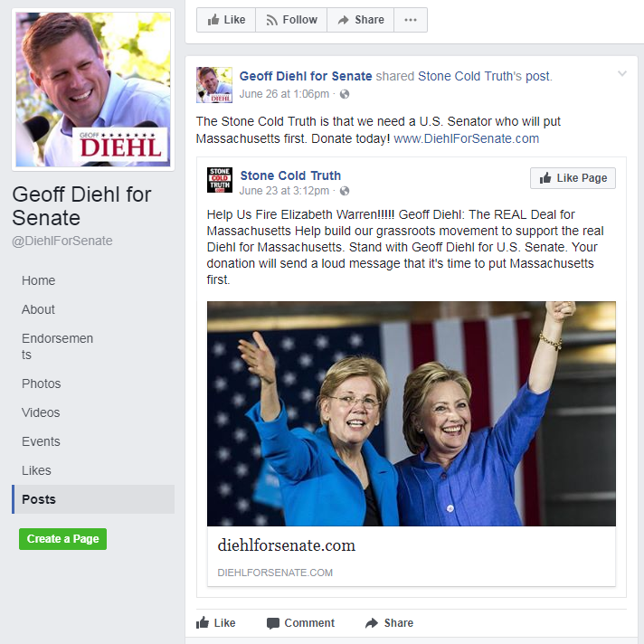Expand the post options chevron
Image resolution: width=644 pixels, height=644 pixels.
[x=621, y=73]
